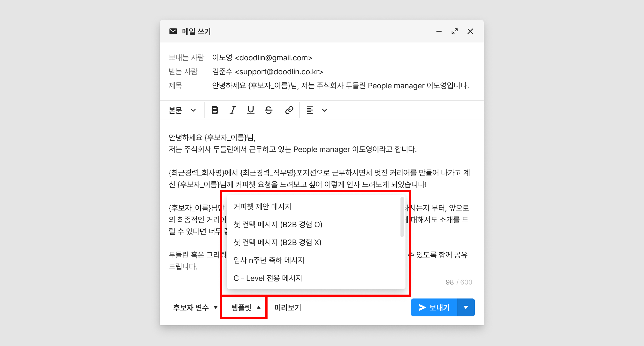644x346 pixels.
Task: Apply strikethrough formatting
Action: (268, 110)
